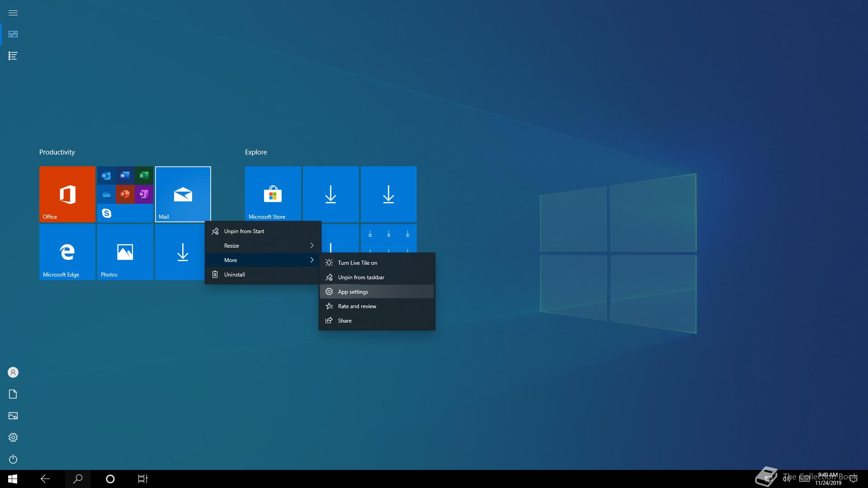Open App settings from submenu
Viewport: 868px width, 488px height.
[x=377, y=291]
